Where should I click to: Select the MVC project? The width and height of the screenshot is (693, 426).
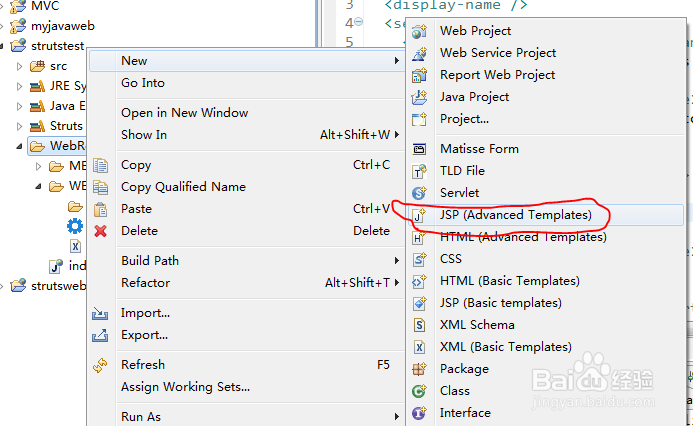(x=45, y=6)
